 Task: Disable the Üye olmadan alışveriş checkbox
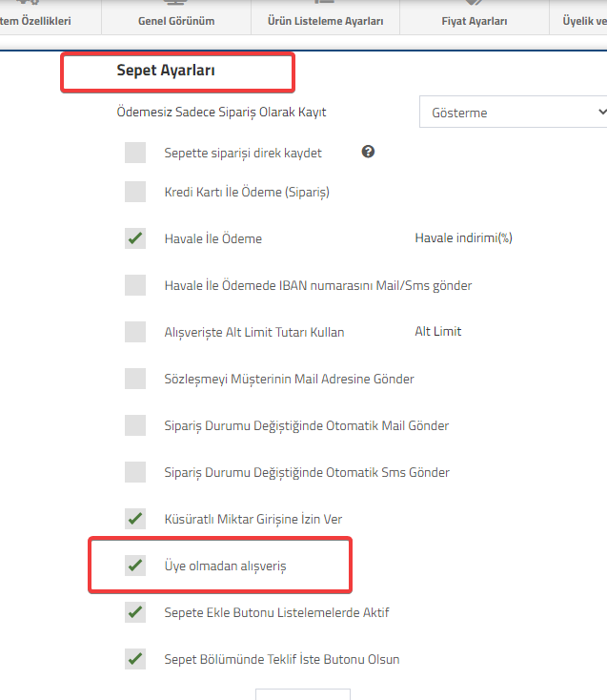(x=135, y=566)
